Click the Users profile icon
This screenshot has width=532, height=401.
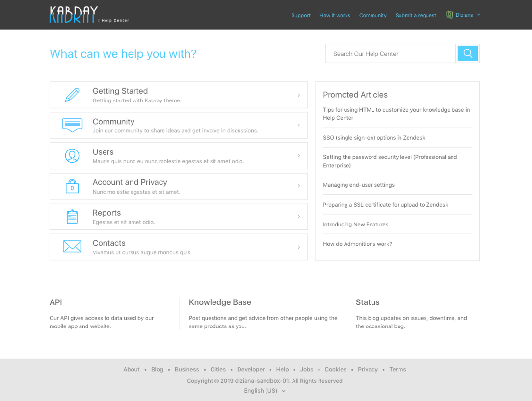pyautogui.click(x=72, y=156)
